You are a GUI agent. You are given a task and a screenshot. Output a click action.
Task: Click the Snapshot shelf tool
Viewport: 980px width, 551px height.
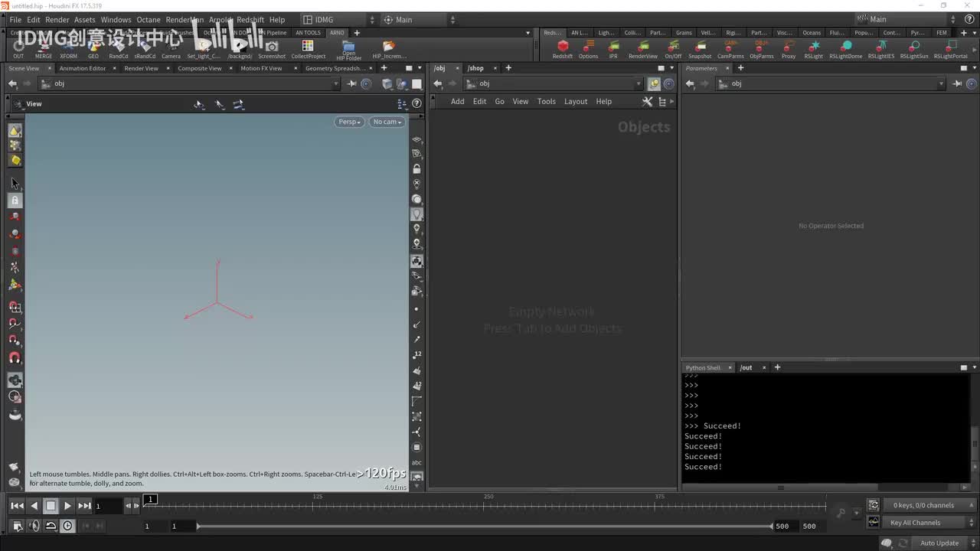[x=699, y=47]
